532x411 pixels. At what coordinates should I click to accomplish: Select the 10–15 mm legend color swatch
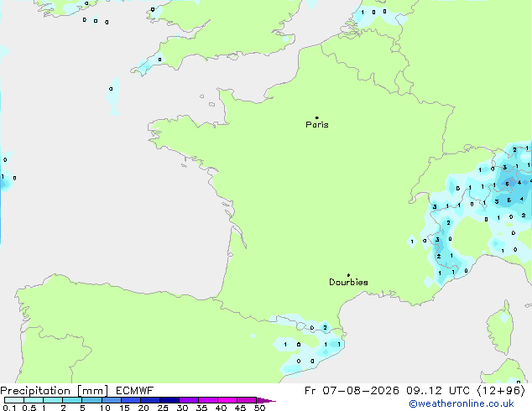[112, 400]
